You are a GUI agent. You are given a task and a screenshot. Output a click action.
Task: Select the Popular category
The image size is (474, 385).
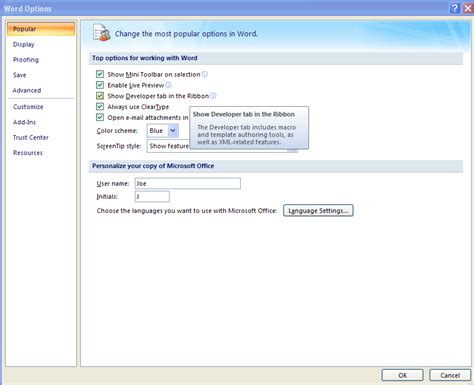click(x=41, y=29)
